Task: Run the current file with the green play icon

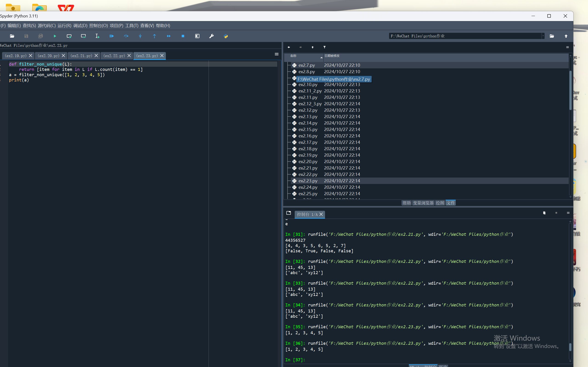Action: [55, 36]
